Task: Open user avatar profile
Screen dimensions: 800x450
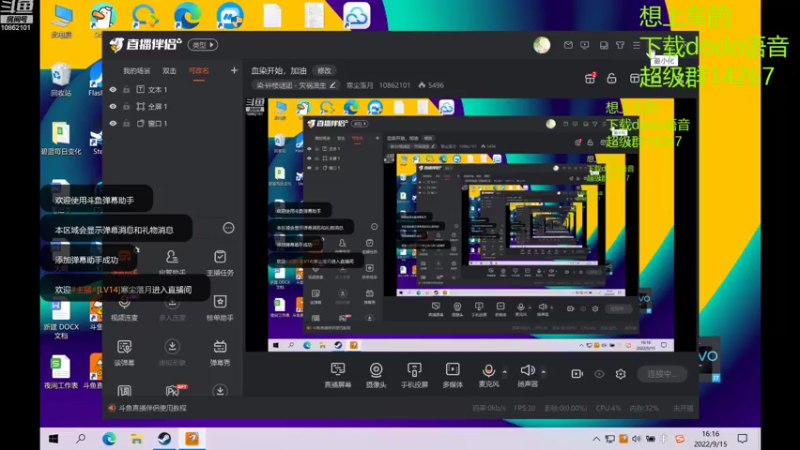Action: pyautogui.click(x=542, y=45)
